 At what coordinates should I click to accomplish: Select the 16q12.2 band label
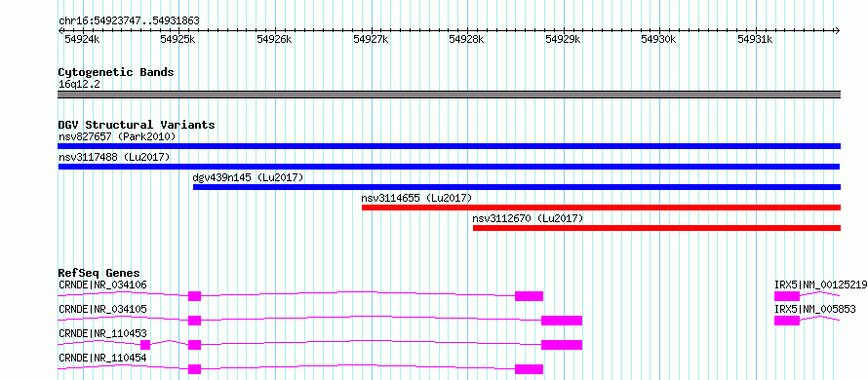coord(79,84)
